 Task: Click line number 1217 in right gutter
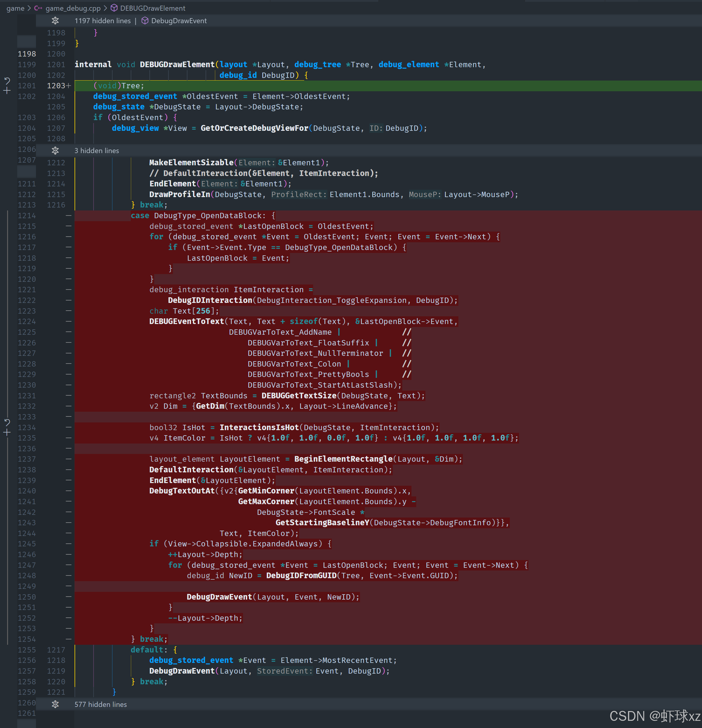tap(56, 650)
